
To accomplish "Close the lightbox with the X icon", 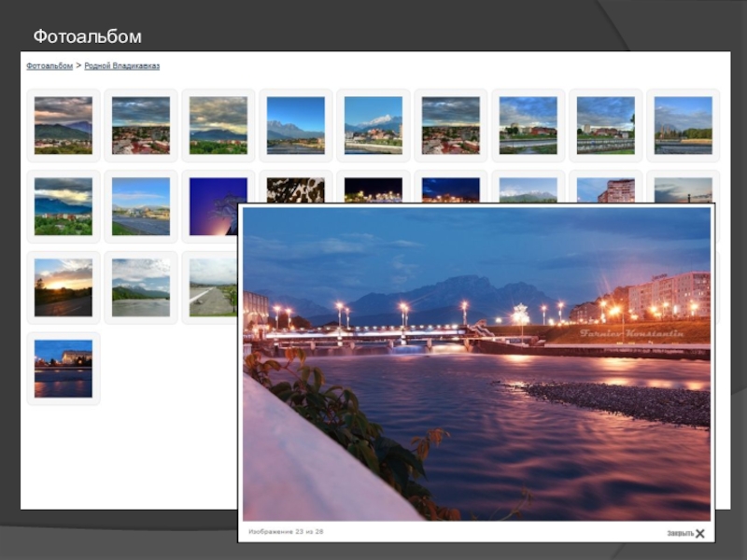I will click(699, 533).
